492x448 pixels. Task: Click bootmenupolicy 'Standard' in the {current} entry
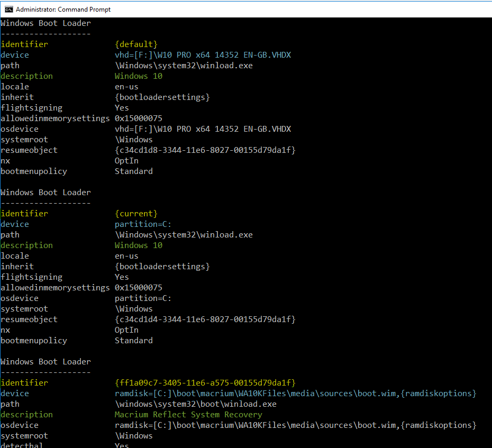tap(134, 341)
